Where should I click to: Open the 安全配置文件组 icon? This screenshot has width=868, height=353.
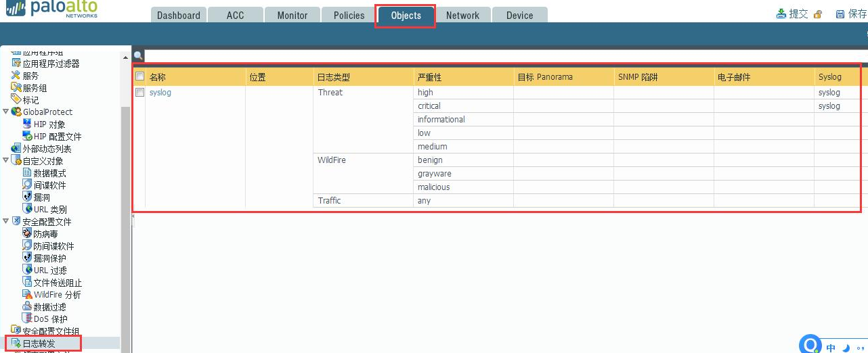[16, 330]
